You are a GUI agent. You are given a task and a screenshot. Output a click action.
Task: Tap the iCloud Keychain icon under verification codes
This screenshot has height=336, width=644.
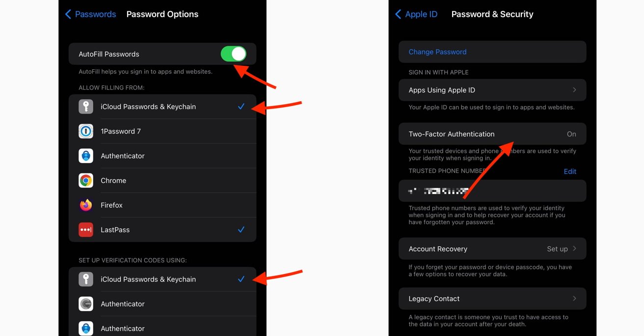point(86,279)
